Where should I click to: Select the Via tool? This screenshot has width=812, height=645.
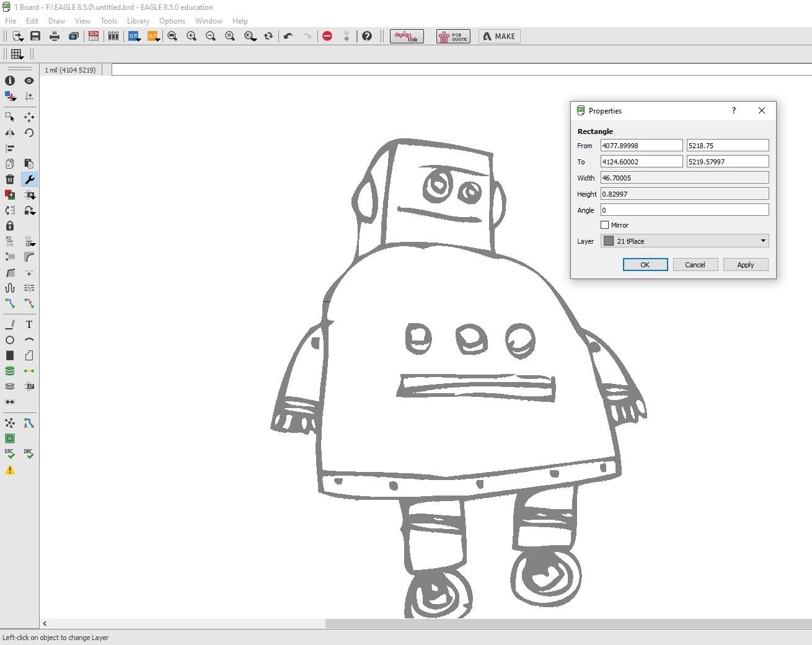pos(10,371)
